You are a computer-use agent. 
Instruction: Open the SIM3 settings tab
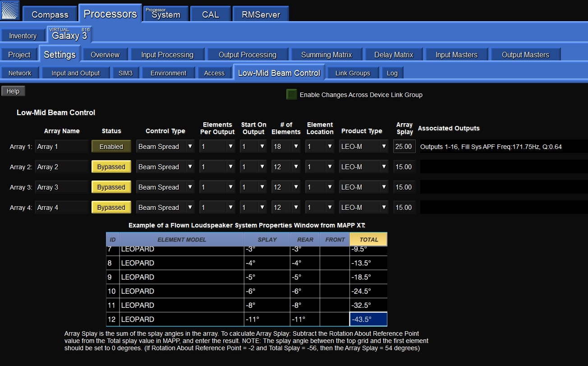[x=125, y=73]
